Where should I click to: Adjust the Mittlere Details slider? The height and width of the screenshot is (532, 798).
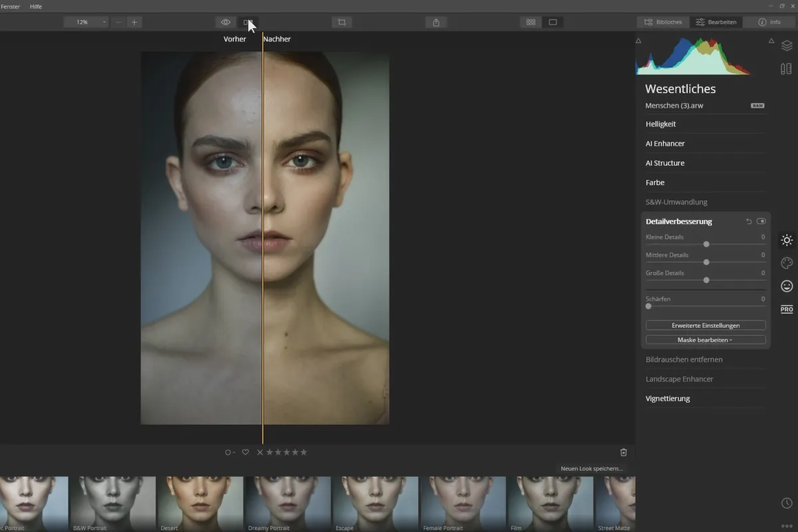pos(706,262)
